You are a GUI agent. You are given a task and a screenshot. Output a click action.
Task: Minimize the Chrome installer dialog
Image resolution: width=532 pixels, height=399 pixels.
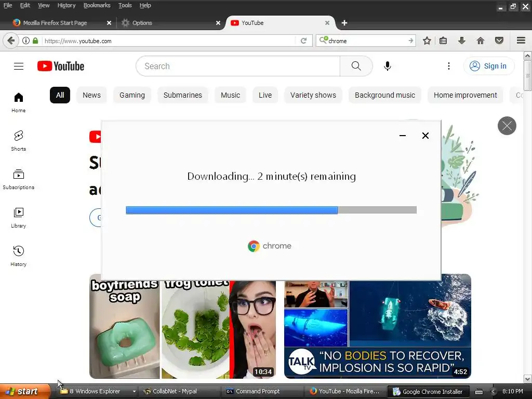click(x=403, y=136)
